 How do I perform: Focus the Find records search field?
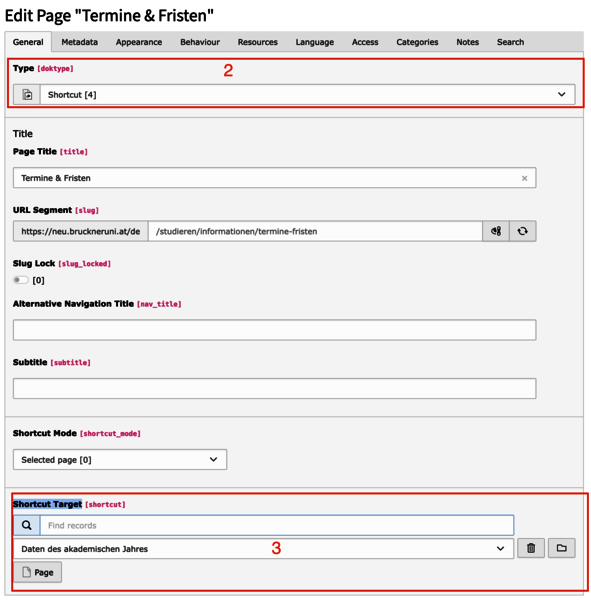pos(277,525)
